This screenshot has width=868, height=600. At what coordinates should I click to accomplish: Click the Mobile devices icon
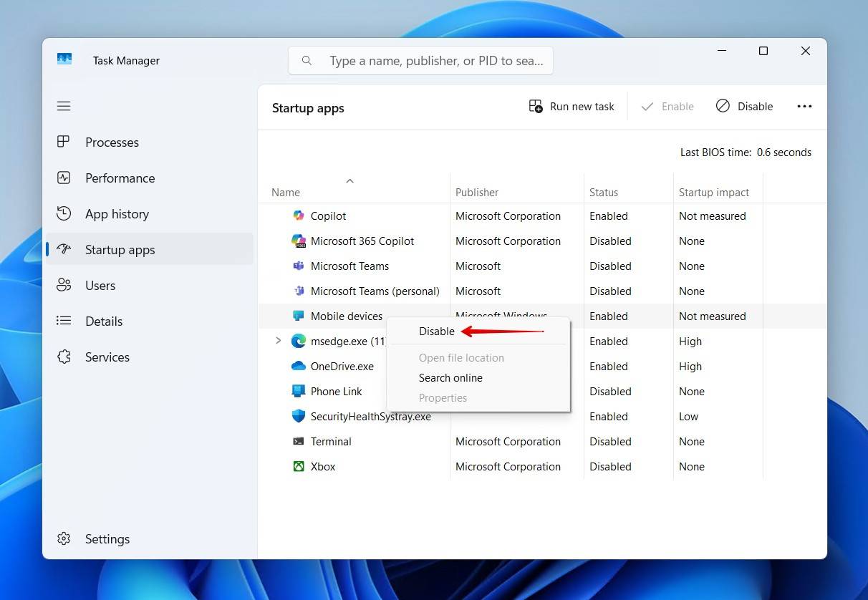pyautogui.click(x=299, y=316)
